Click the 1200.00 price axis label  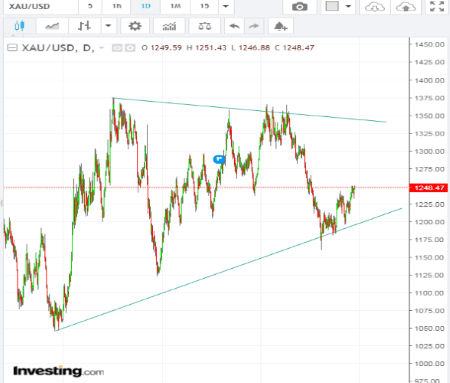pyautogui.click(x=429, y=222)
